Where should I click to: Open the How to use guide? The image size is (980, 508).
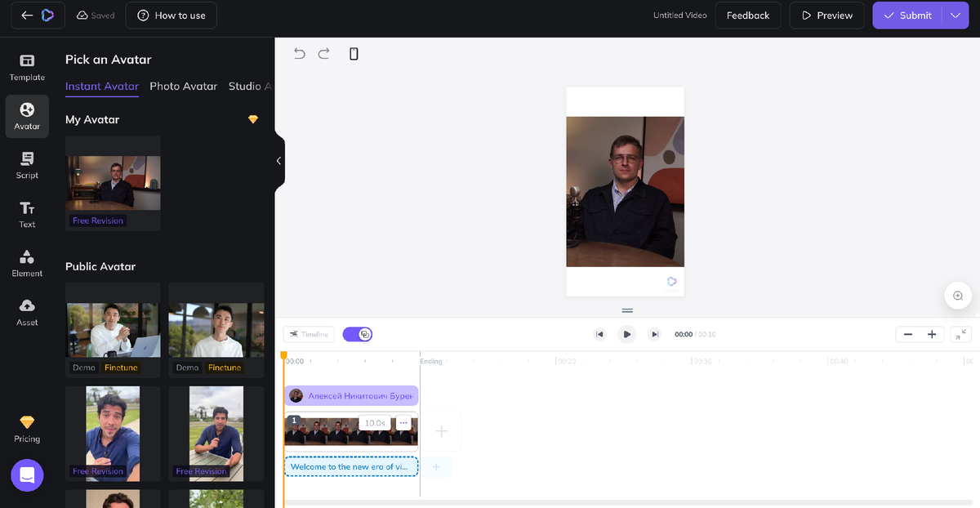tap(171, 16)
